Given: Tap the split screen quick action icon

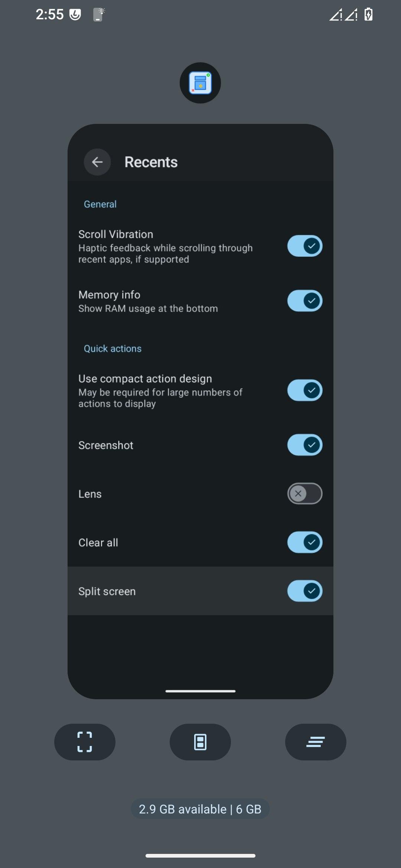Looking at the screenshot, I should click(200, 742).
